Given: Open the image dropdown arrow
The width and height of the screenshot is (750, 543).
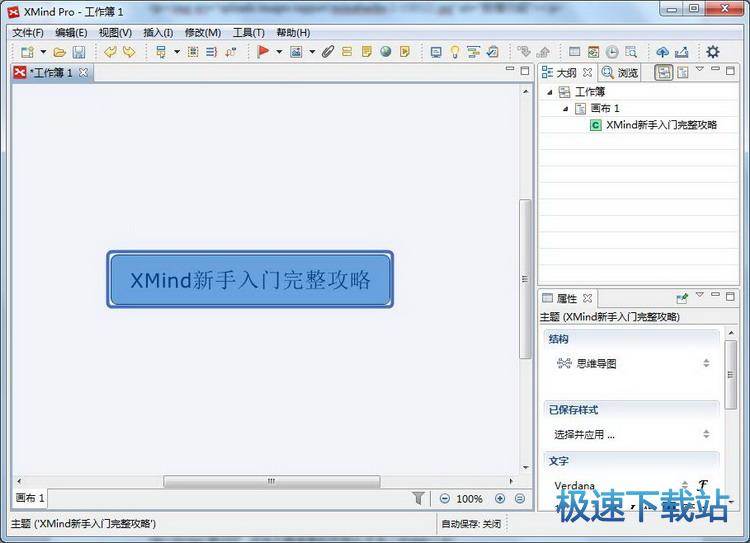Looking at the screenshot, I should click(312, 52).
